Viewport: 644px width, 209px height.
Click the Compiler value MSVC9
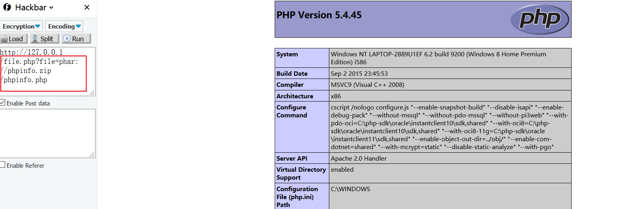point(367,85)
